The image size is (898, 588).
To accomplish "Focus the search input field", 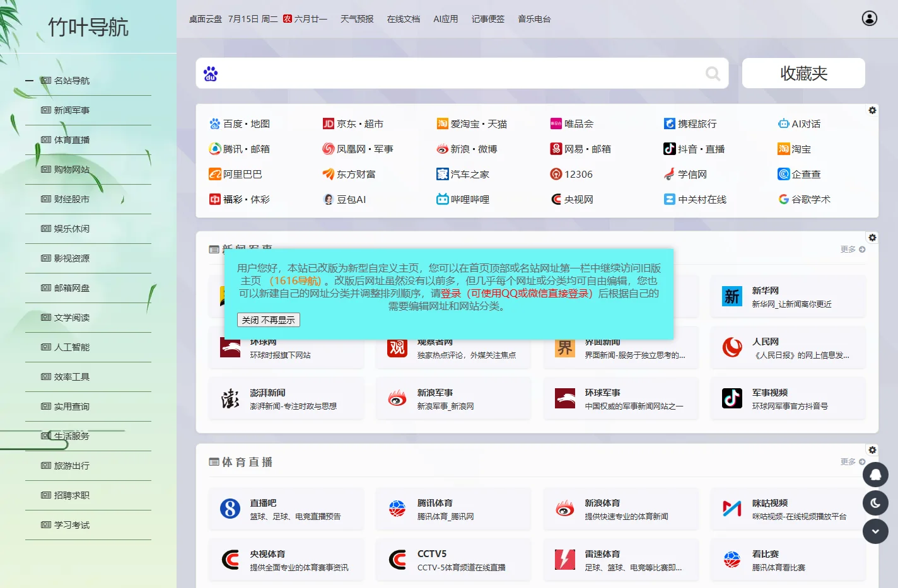I will pos(462,74).
